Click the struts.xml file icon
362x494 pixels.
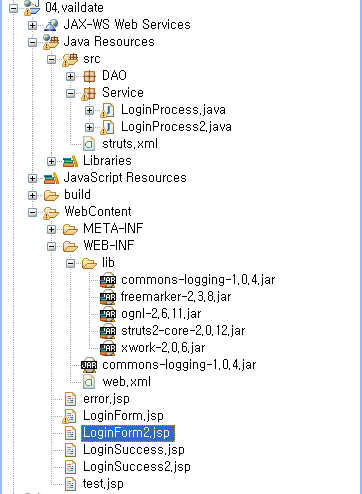89,144
